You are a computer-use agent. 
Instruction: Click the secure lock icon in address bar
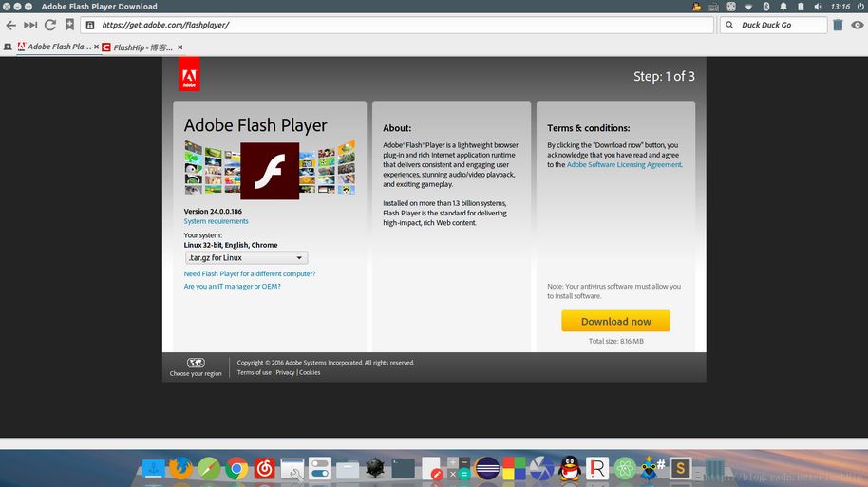(x=90, y=25)
